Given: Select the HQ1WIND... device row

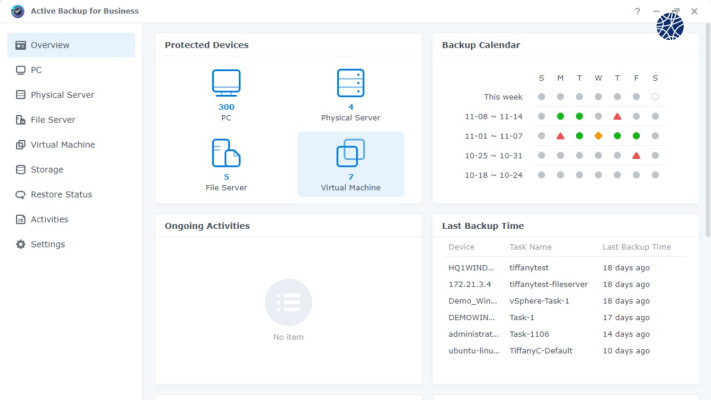Looking at the screenshot, I should click(x=566, y=268).
